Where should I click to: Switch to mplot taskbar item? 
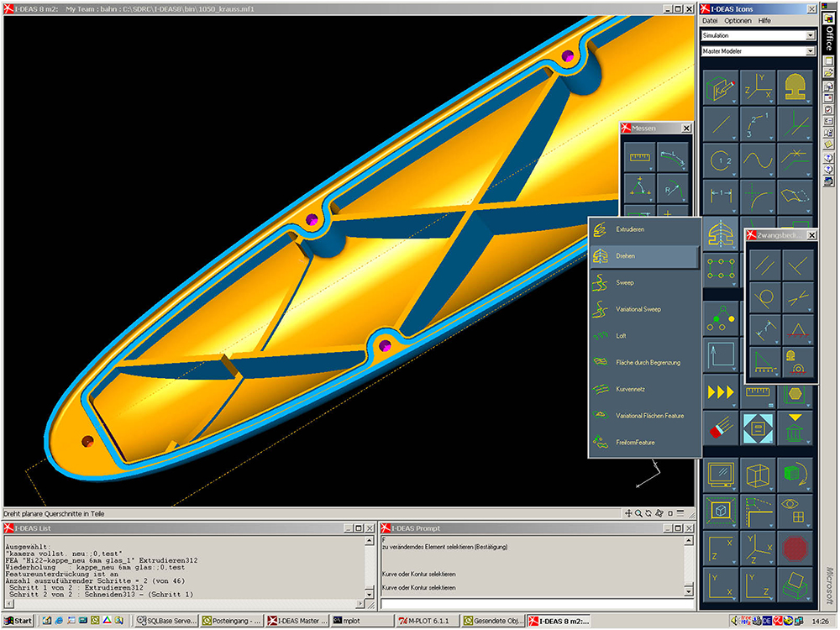(x=363, y=621)
